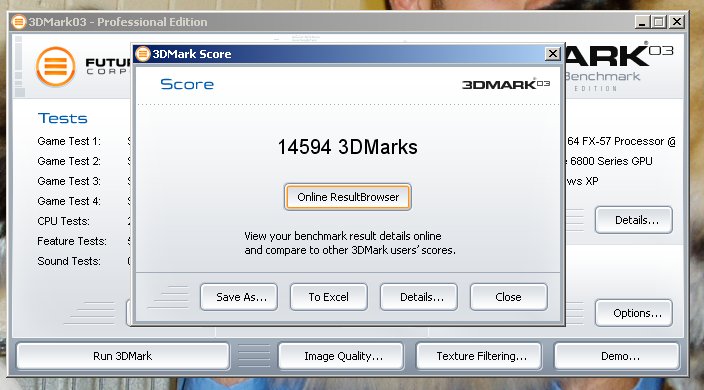Open Options in main window
Viewport: 704px width, 390px height.
click(x=634, y=313)
